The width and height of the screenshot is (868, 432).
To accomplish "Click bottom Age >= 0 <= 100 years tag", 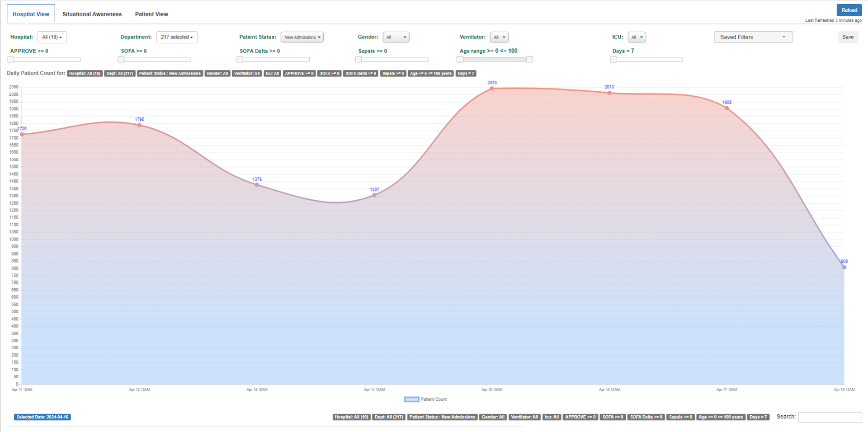I will click(x=721, y=417).
